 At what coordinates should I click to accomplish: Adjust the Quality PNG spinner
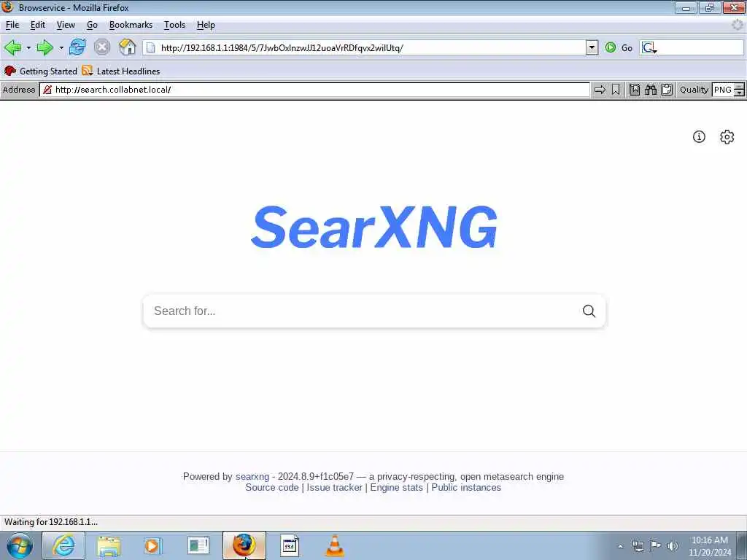click(x=739, y=90)
